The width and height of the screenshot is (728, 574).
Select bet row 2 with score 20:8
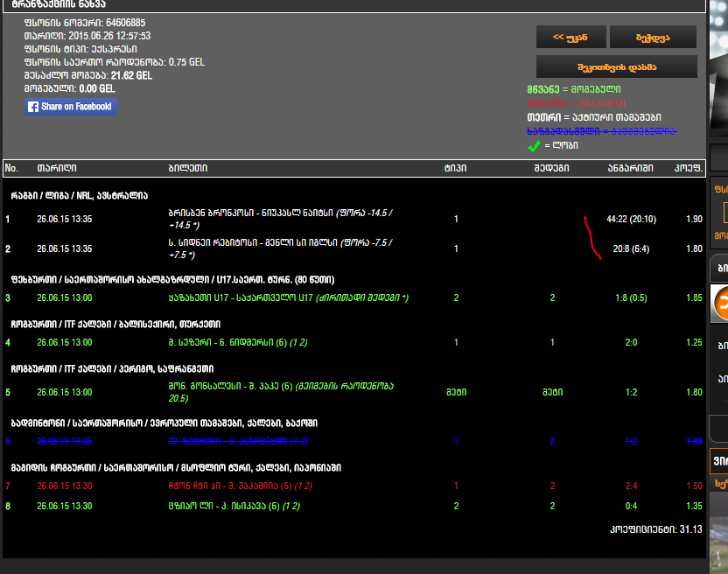(280, 248)
